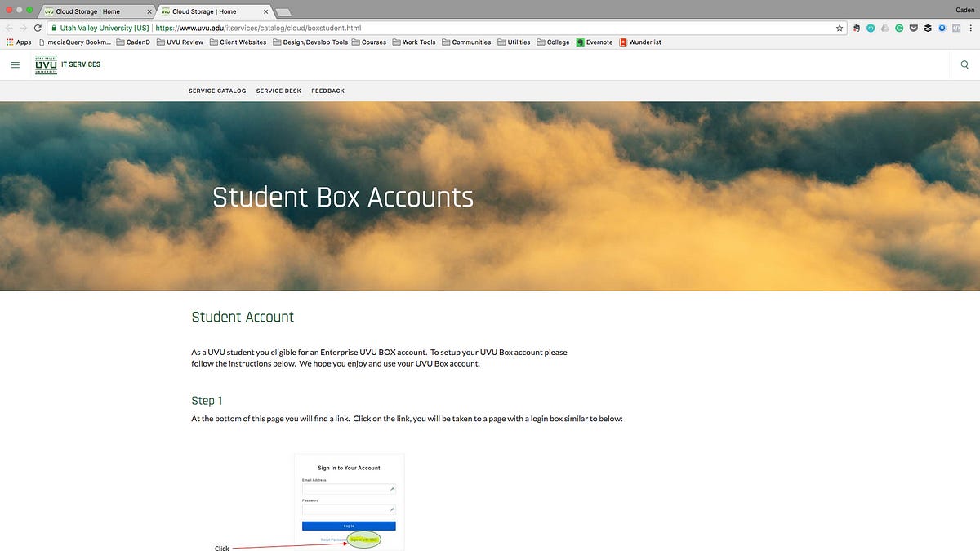980x551 pixels.
Task: Switch to the first Cloud Storage tab
Action: coord(97,11)
